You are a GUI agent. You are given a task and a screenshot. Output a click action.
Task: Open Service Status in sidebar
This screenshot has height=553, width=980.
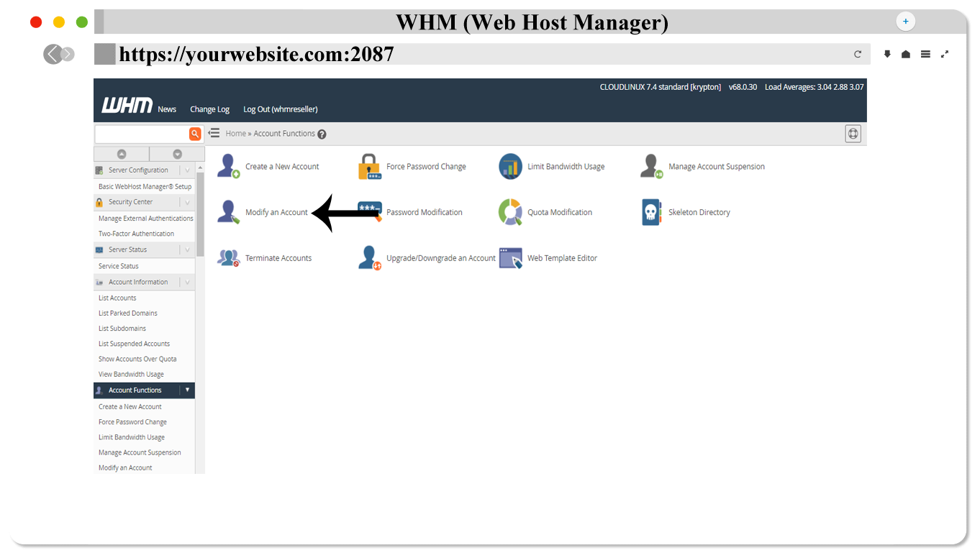point(119,266)
